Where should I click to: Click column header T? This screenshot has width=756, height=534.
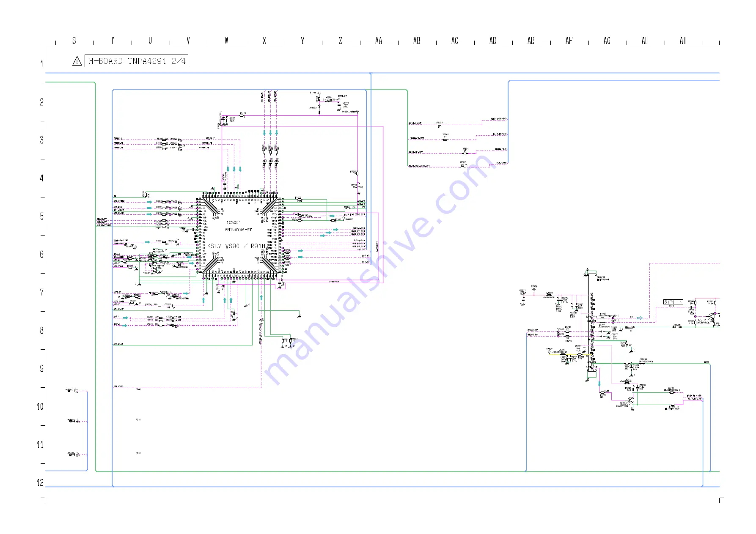click(112, 41)
